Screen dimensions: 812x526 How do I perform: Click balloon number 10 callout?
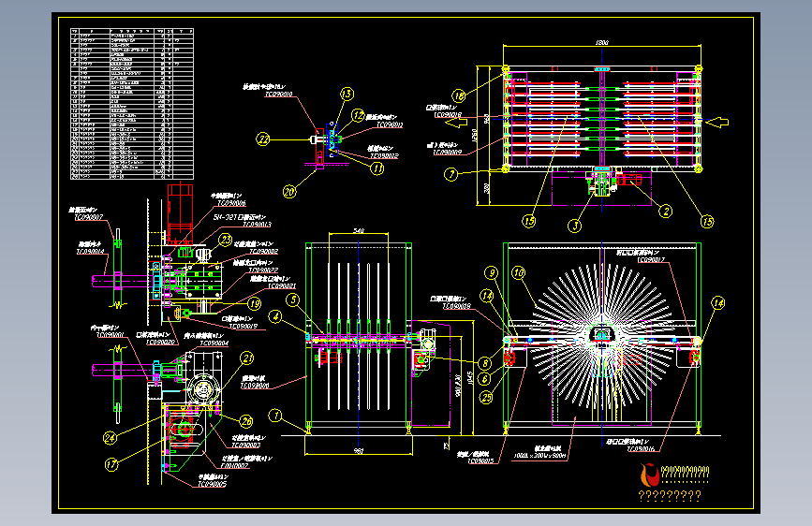(518, 273)
